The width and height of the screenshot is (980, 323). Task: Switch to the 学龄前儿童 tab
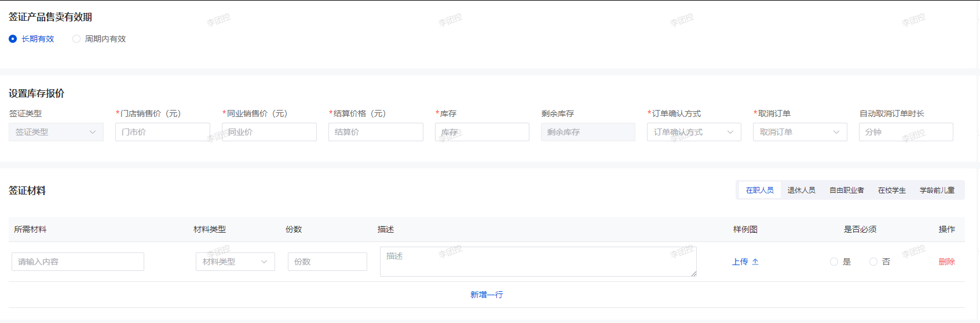(937, 190)
